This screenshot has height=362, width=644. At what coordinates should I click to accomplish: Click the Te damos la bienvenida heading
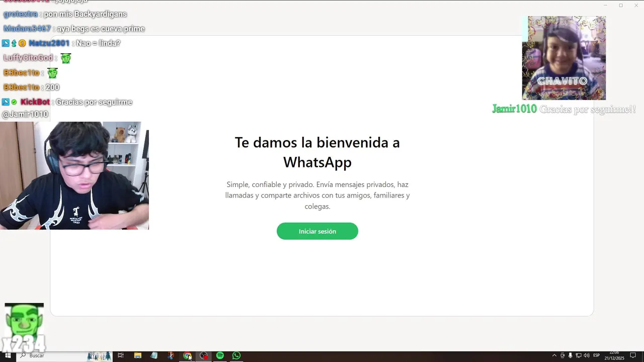(317, 152)
